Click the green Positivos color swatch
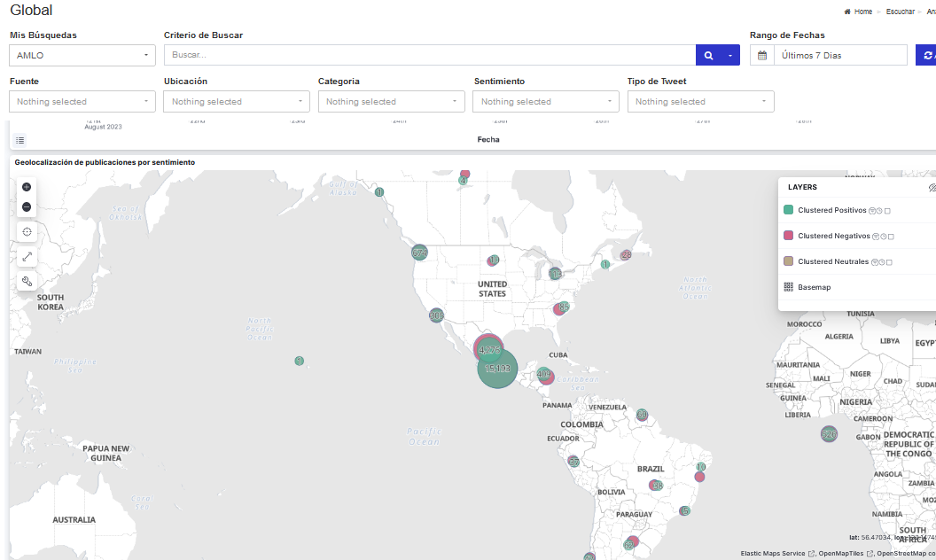The height and width of the screenshot is (560, 936). [788, 209]
